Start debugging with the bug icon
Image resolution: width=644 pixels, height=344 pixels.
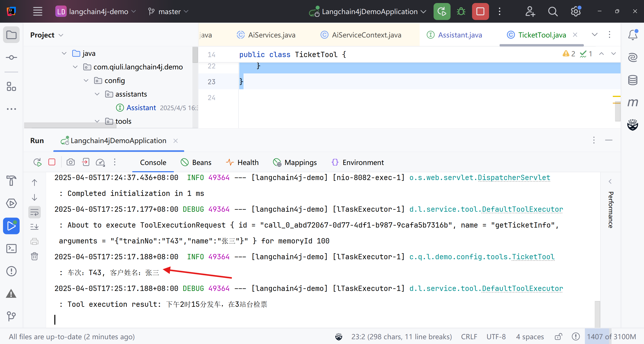click(461, 12)
